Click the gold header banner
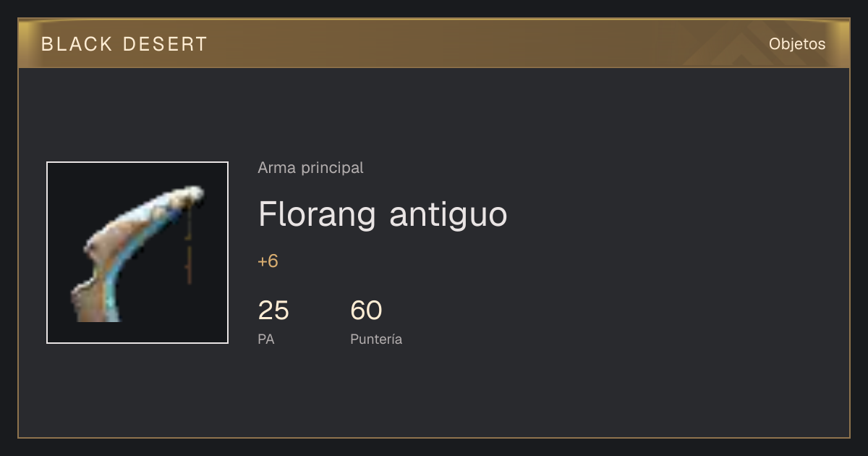 pos(434,43)
